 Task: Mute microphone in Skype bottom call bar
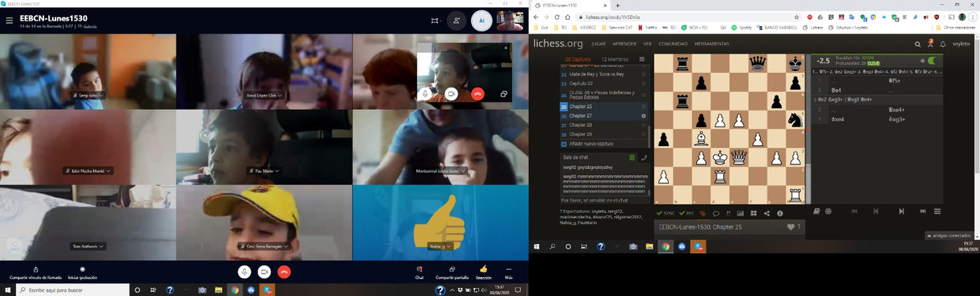click(x=245, y=272)
